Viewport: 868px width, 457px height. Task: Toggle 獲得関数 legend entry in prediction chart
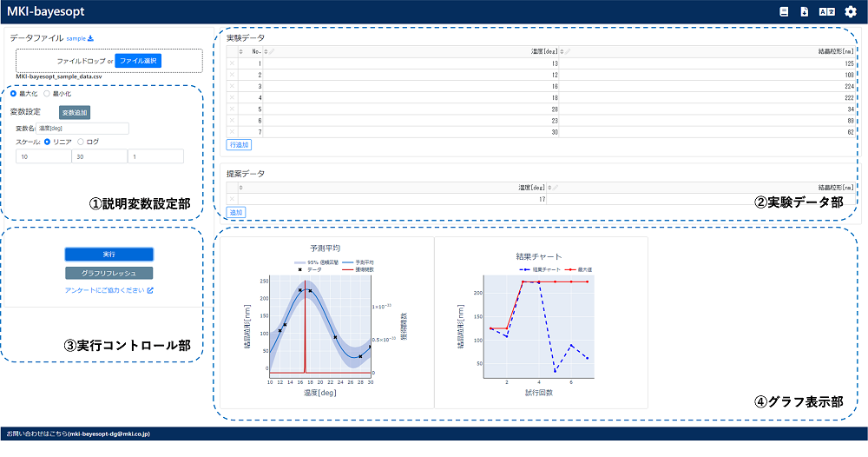[358, 269]
